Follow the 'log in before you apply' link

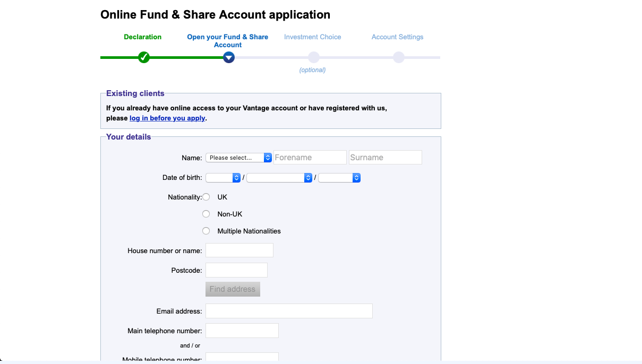click(167, 118)
